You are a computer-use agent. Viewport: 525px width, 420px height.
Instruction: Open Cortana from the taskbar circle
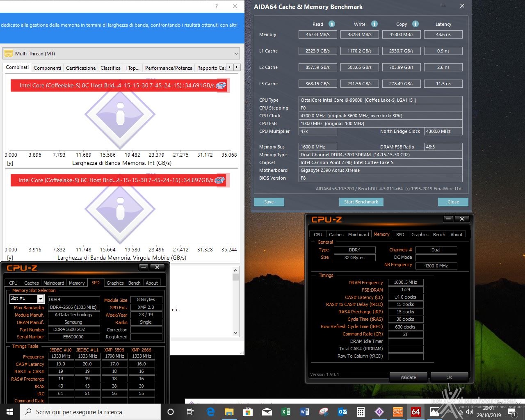tap(171, 412)
